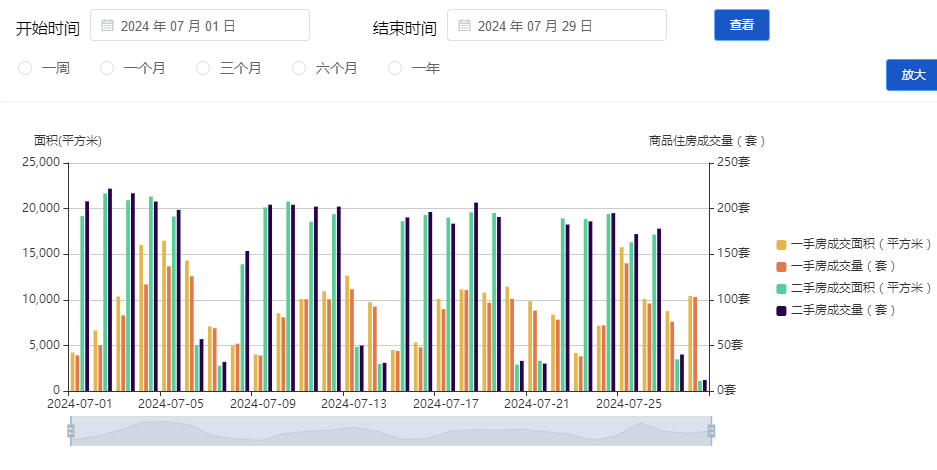Click the 放大 button
Image resolution: width=937 pixels, height=470 pixels.
912,75
